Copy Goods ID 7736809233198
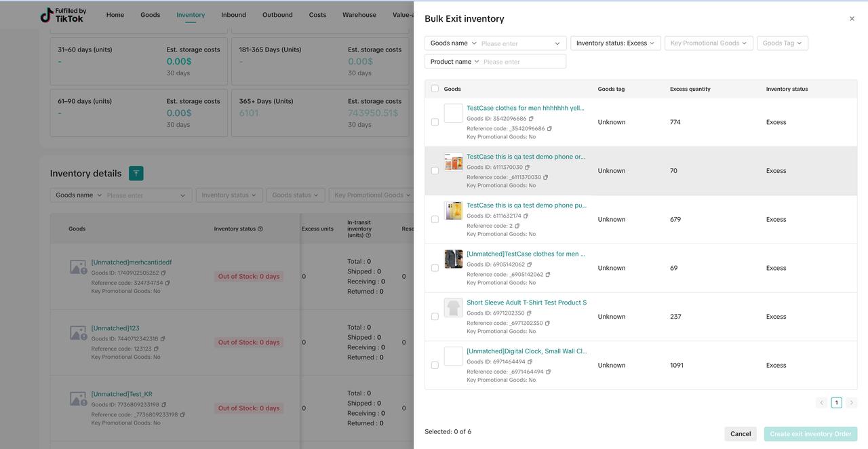 [x=163, y=405]
